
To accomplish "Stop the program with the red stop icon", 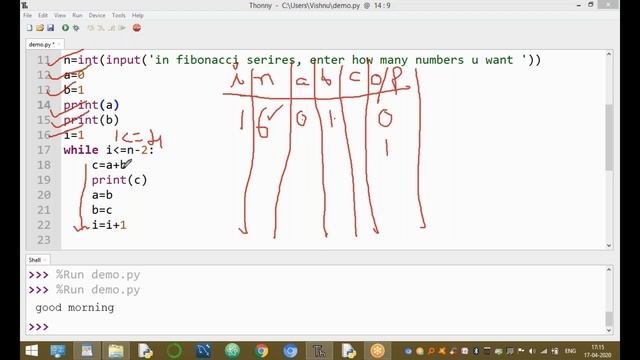I will (137, 28).
